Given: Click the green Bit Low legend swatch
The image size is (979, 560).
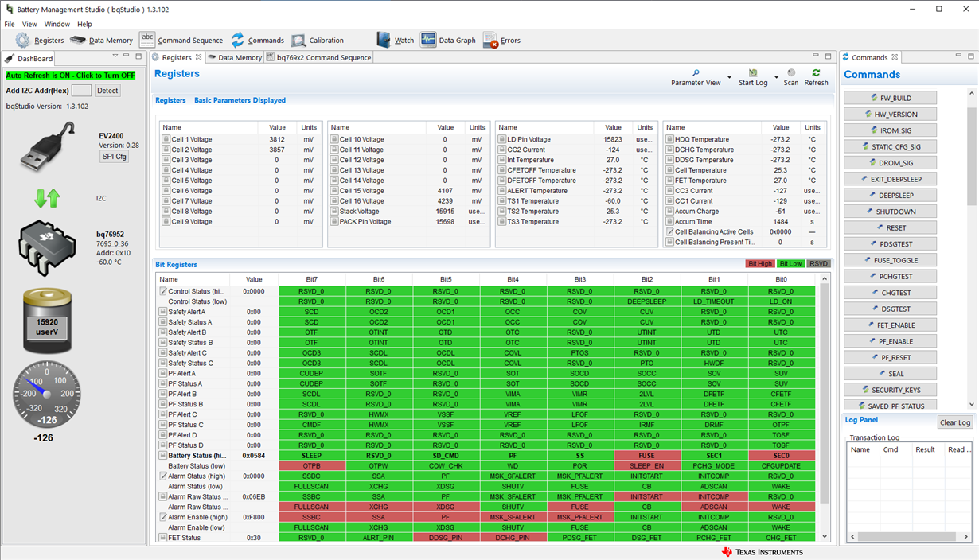Looking at the screenshot, I should [x=790, y=264].
